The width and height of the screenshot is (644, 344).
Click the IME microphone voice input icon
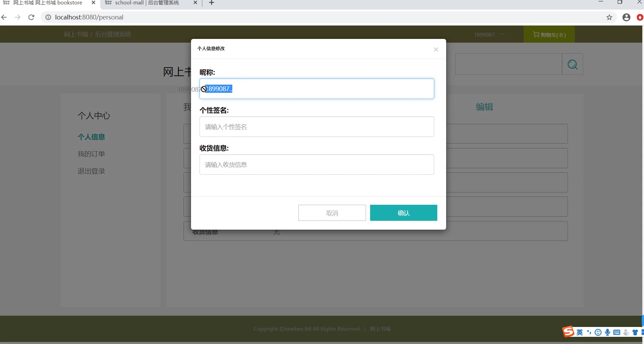[x=608, y=332]
